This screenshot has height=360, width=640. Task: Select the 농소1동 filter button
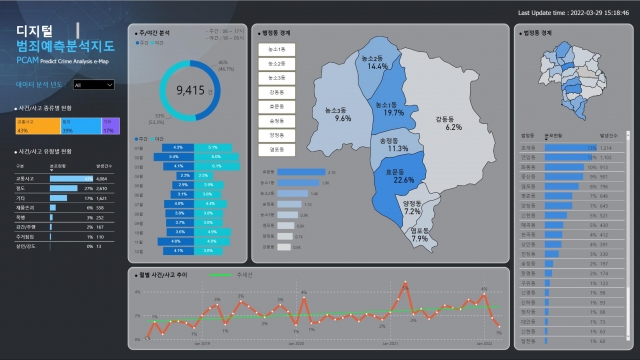(276, 49)
